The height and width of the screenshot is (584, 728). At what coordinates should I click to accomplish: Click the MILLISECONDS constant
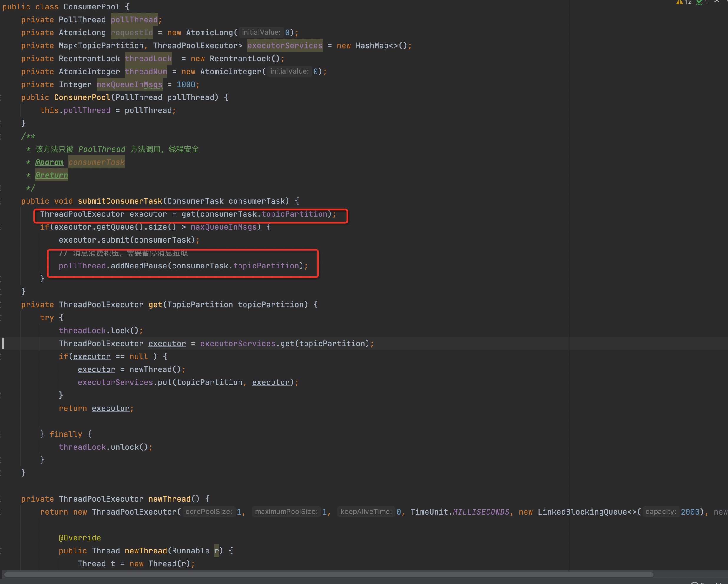(481, 512)
